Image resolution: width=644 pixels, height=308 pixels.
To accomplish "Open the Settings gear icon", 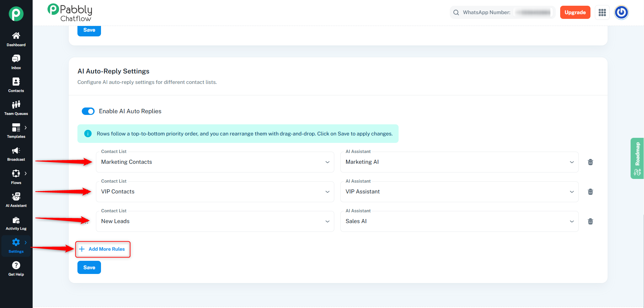I will pos(16,242).
